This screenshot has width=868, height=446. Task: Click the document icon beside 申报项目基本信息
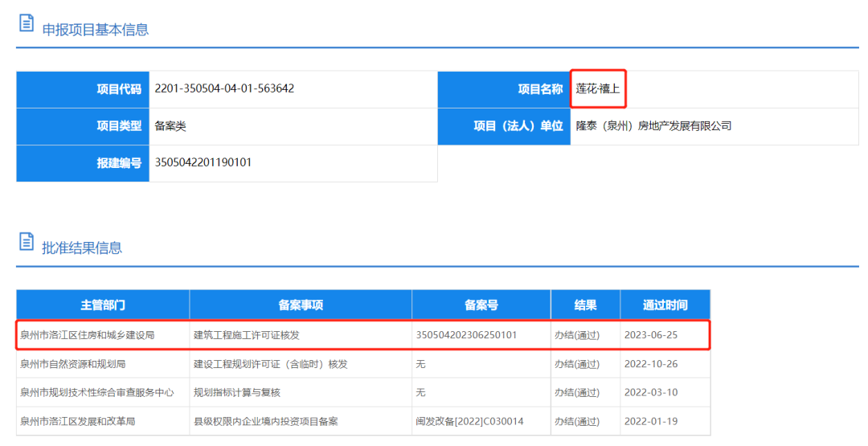[x=27, y=23]
